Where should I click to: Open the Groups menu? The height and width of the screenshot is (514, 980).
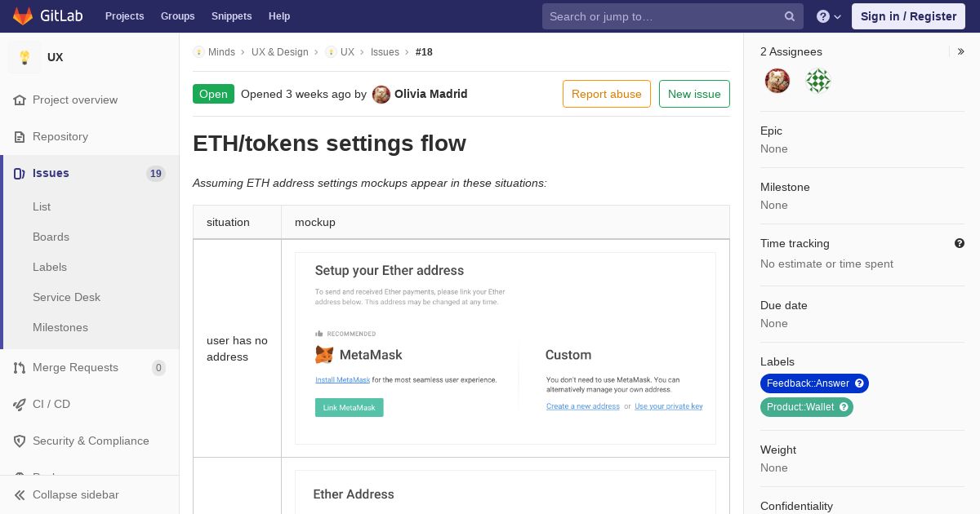click(x=178, y=16)
